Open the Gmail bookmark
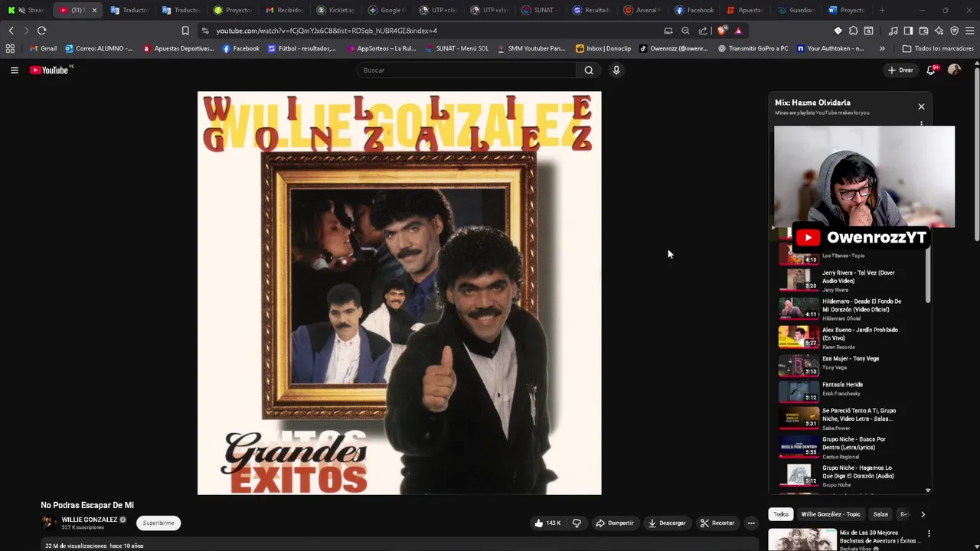Image resolution: width=980 pixels, height=551 pixels. 43,48
